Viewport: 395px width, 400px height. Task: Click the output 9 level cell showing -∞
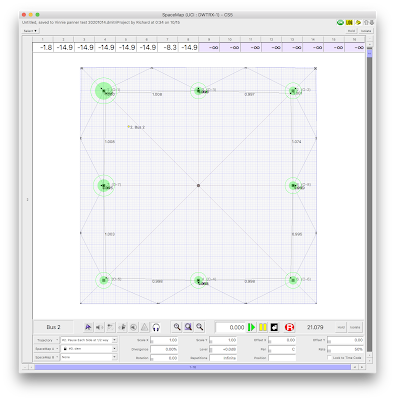209,47
